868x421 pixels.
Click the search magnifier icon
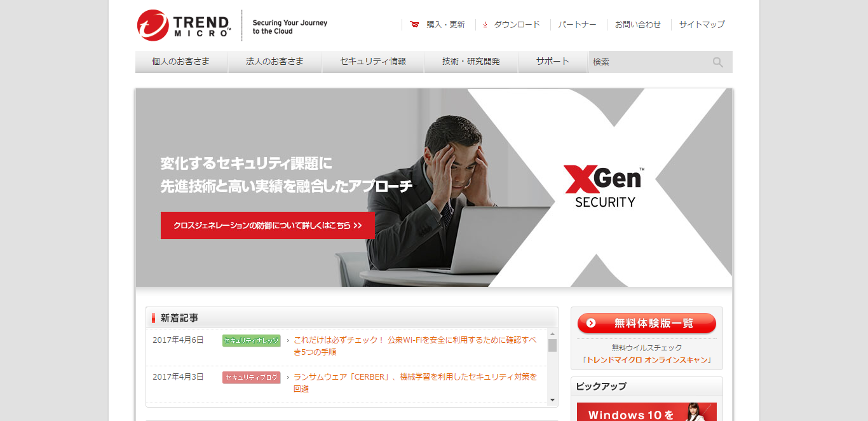click(718, 62)
